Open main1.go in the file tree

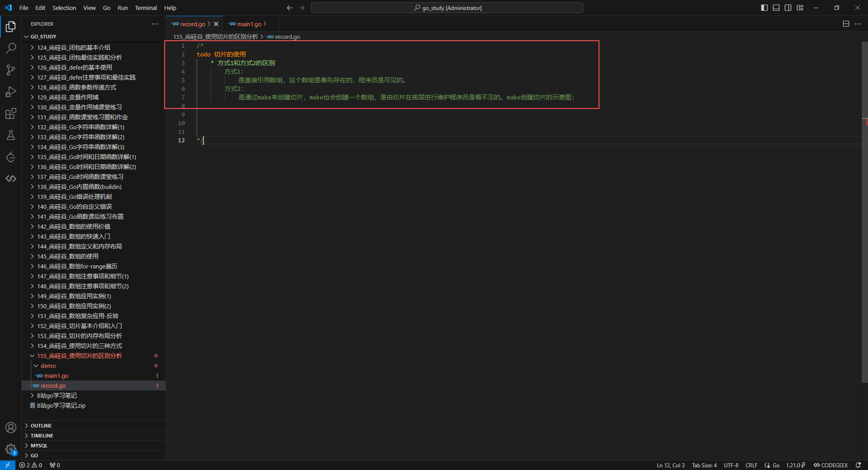tap(94, 376)
